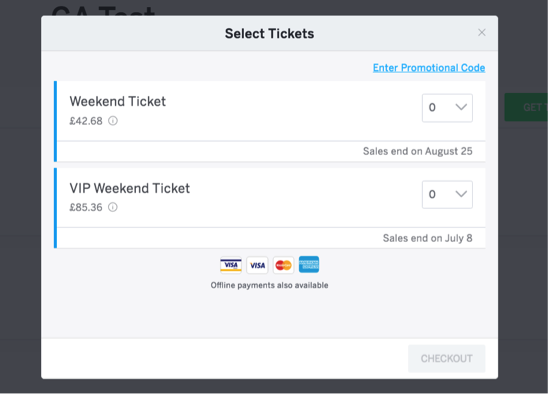Image resolution: width=548 pixels, height=394 pixels.
Task: Select the VIP Weekend Ticket title
Action: click(x=129, y=188)
